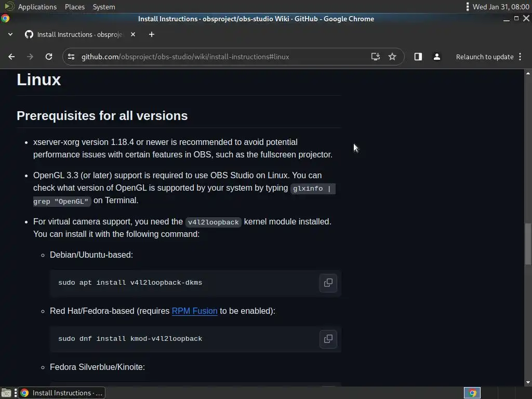Click the GitHub favicon on the tab

(x=29, y=34)
